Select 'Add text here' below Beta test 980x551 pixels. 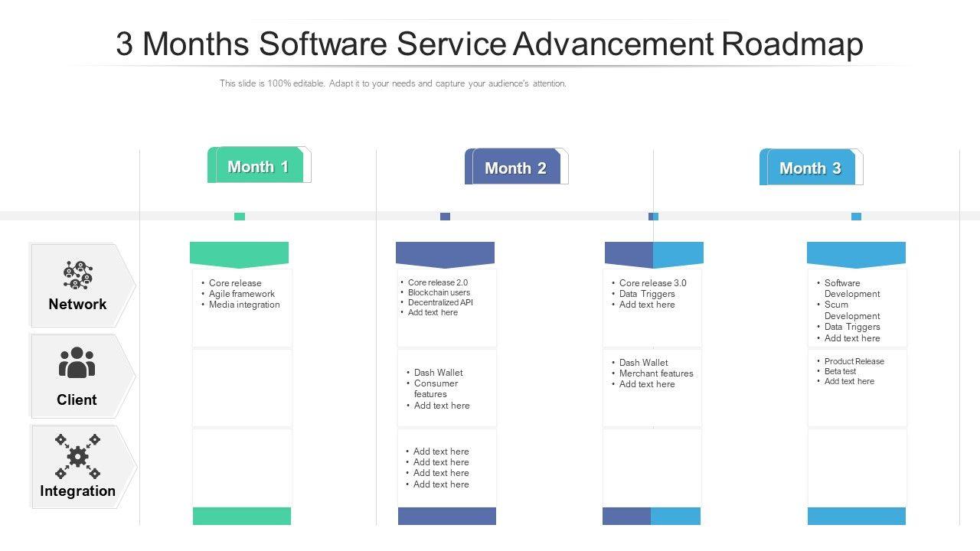(849, 381)
